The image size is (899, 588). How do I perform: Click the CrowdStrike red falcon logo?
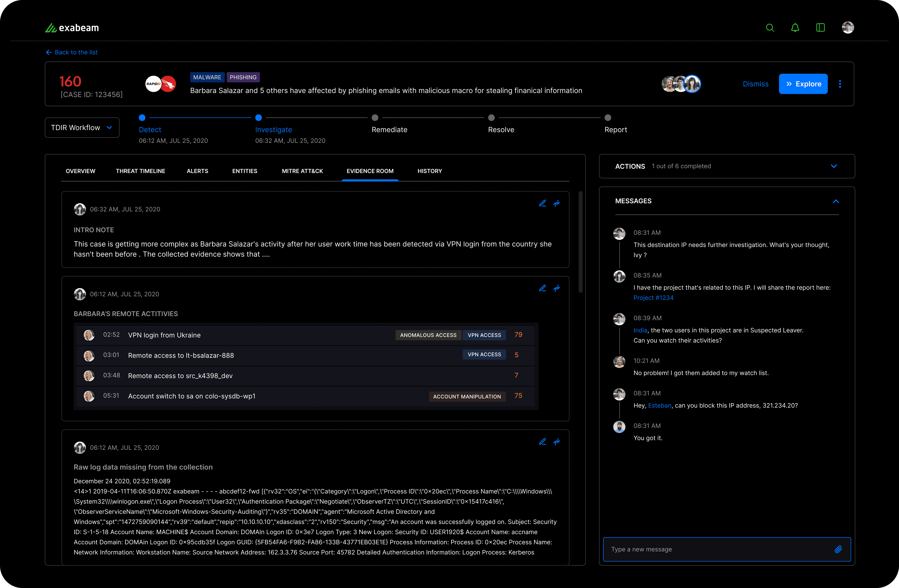(x=169, y=84)
